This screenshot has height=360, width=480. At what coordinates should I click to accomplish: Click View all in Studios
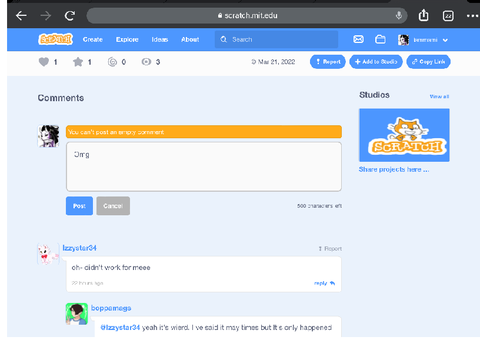click(x=439, y=96)
